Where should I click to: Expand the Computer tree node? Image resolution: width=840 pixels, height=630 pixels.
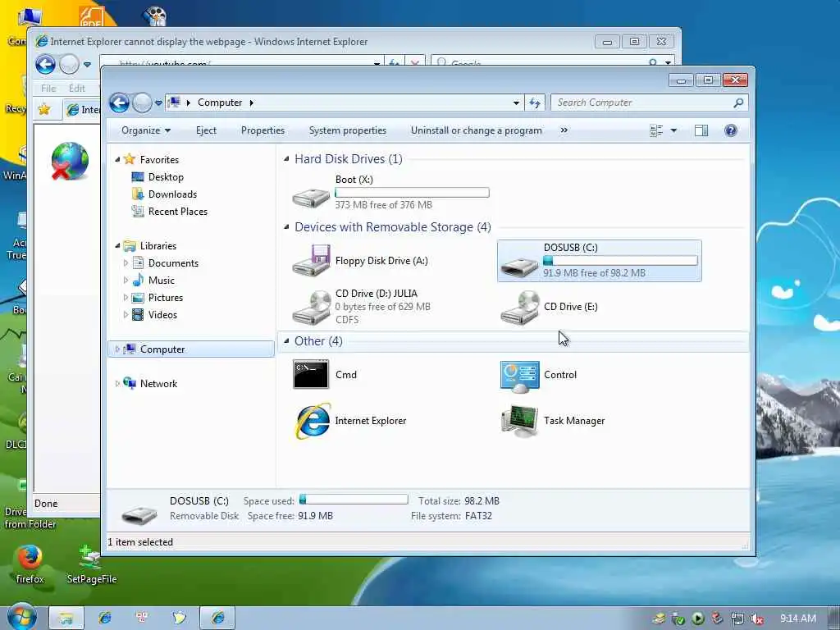click(117, 349)
